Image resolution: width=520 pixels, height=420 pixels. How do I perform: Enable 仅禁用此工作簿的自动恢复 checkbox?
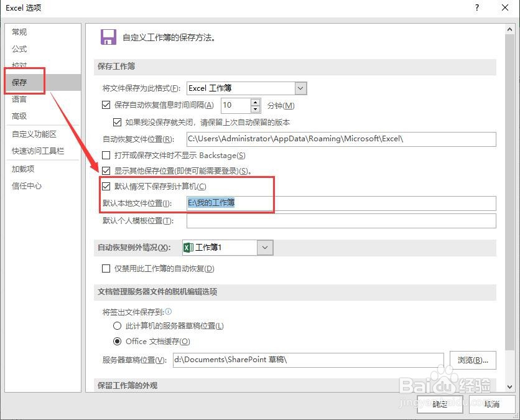tap(106, 268)
